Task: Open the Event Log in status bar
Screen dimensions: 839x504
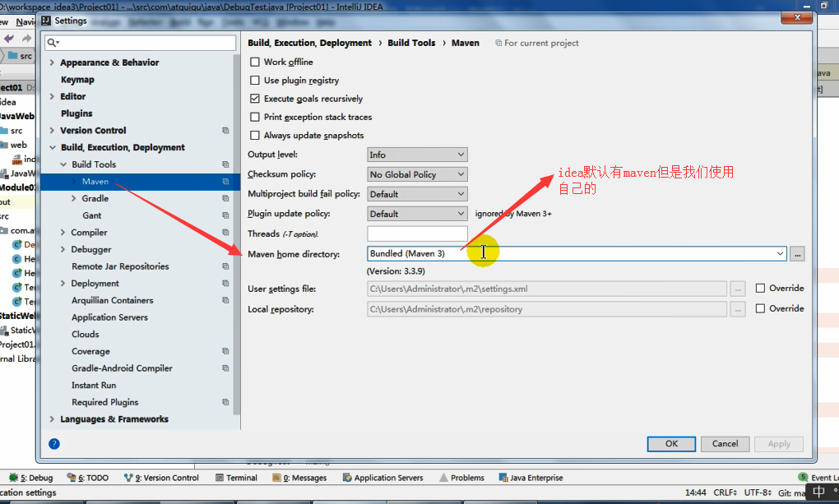Action: (x=818, y=477)
